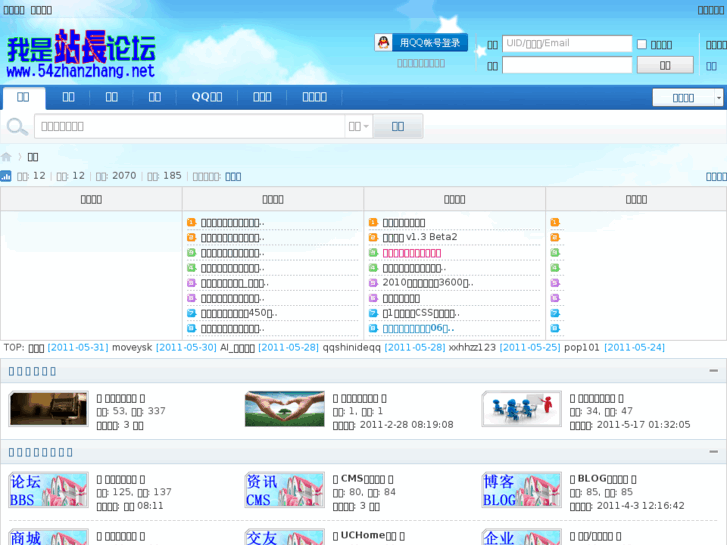This screenshot has height=545, width=727.
Task: Open the thread link containing '450'
Action: 239,313
